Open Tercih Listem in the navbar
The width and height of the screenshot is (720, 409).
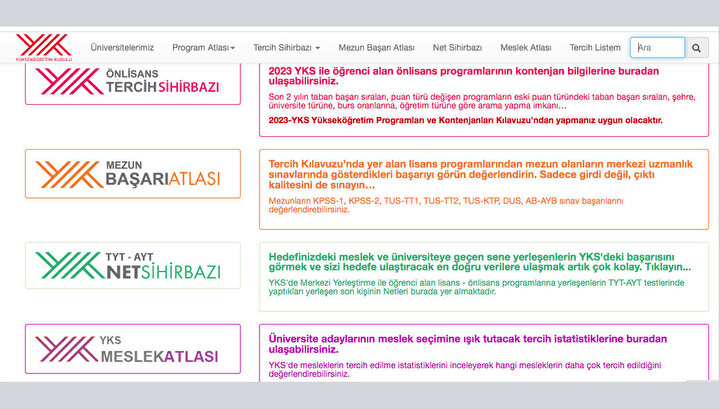tap(595, 48)
